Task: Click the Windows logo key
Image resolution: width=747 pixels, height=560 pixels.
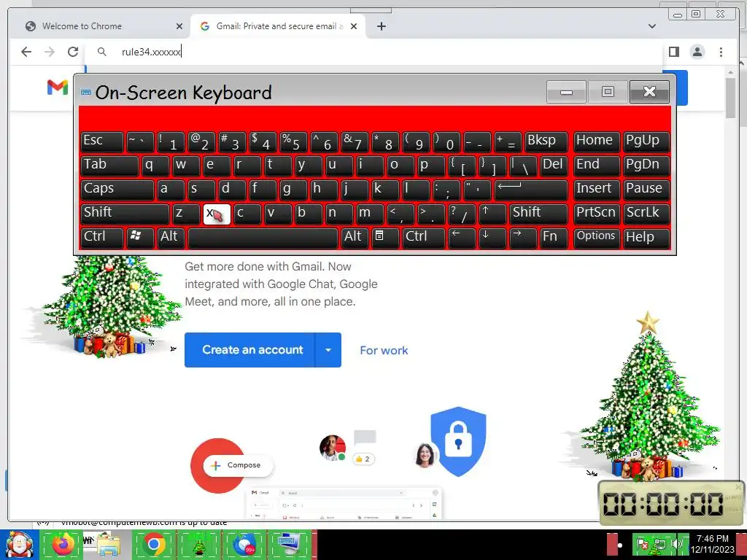Action: coord(140,237)
